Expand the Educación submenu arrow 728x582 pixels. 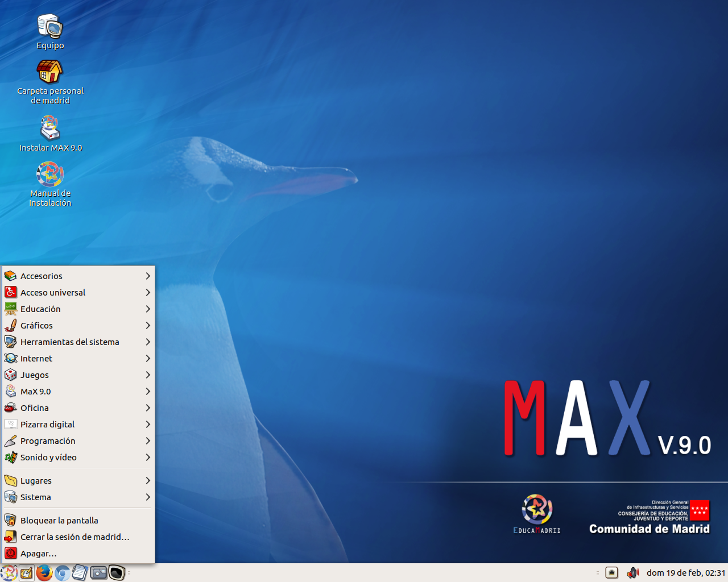(x=148, y=309)
